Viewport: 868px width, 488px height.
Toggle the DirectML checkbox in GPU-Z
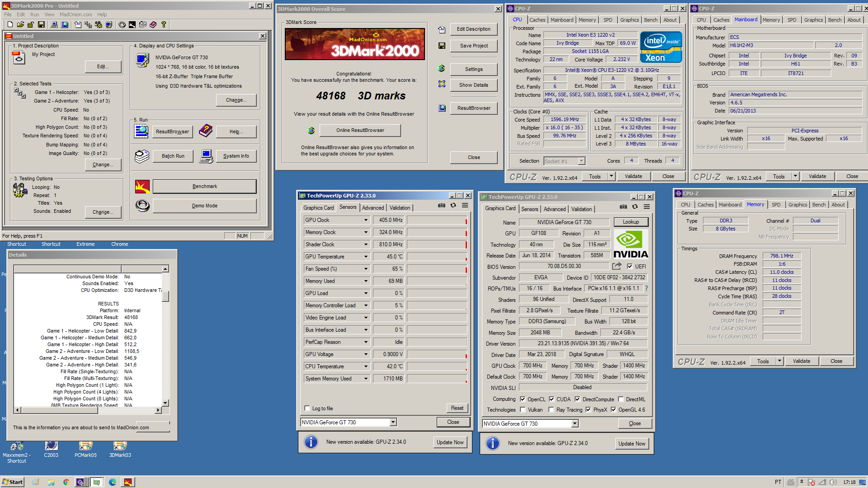[x=621, y=399]
